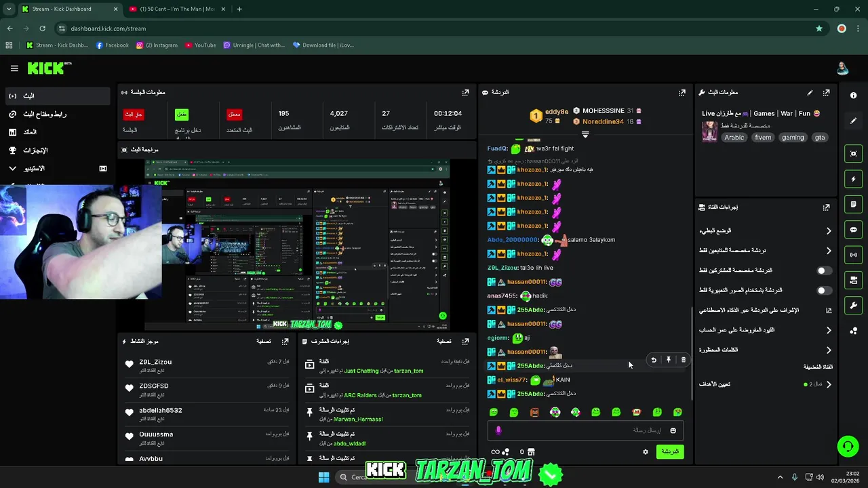Reload the page in browser
The image size is (868, 488).
click(42, 28)
